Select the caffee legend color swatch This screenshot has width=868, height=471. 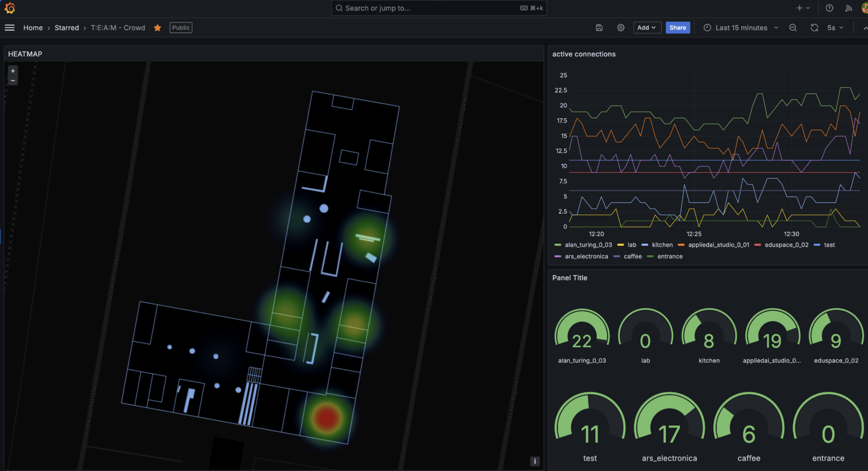click(x=616, y=256)
